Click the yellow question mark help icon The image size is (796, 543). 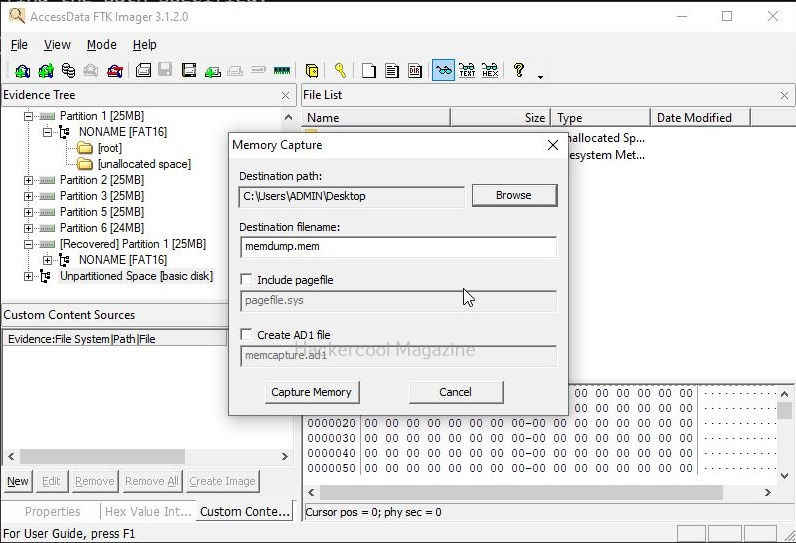pos(519,71)
